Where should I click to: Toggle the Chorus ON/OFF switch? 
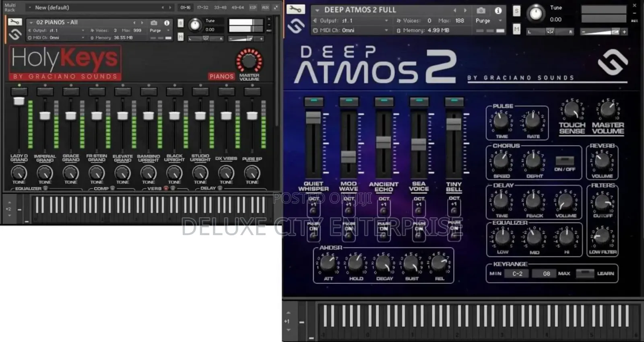[565, 161]
